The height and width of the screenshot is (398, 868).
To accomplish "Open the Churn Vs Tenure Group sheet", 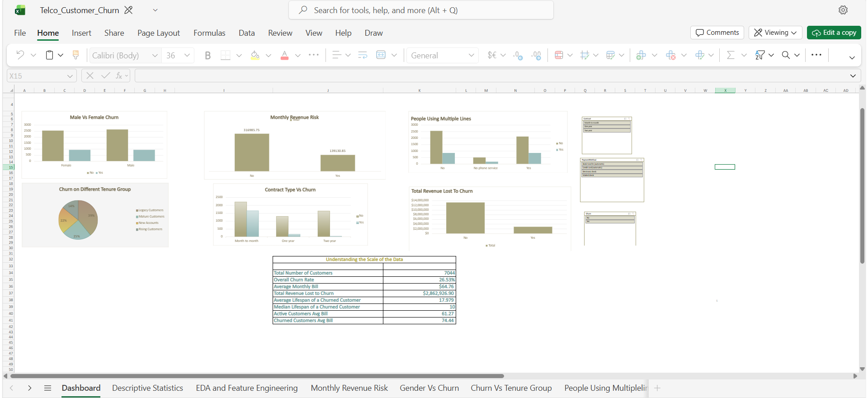I will pyautogui.click(x=511, y=388).
